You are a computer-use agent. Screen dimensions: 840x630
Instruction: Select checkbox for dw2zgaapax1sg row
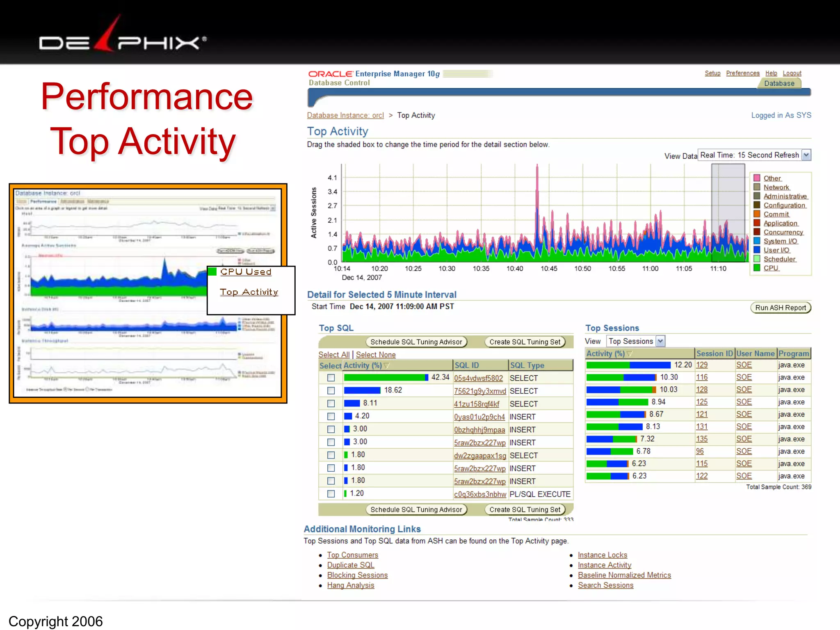click(331, 455)
